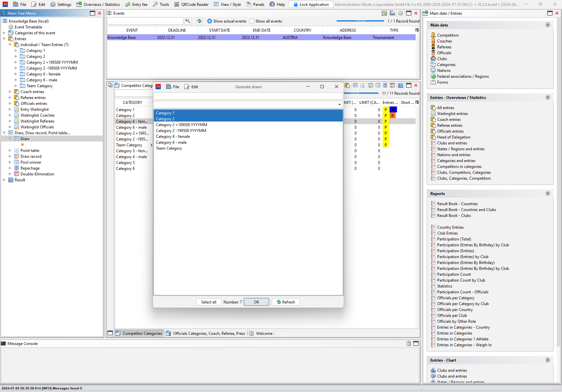
Task: Expand the Coach entries tree node
Action: point(10,92)
